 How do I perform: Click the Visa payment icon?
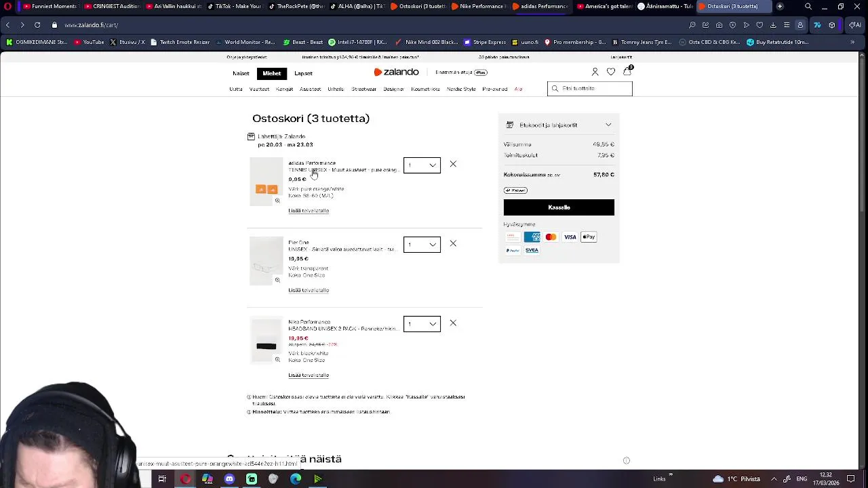[570, 237]
